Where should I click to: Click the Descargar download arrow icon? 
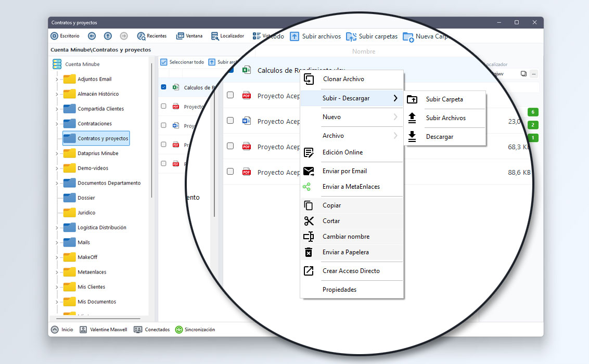(412, 137)
